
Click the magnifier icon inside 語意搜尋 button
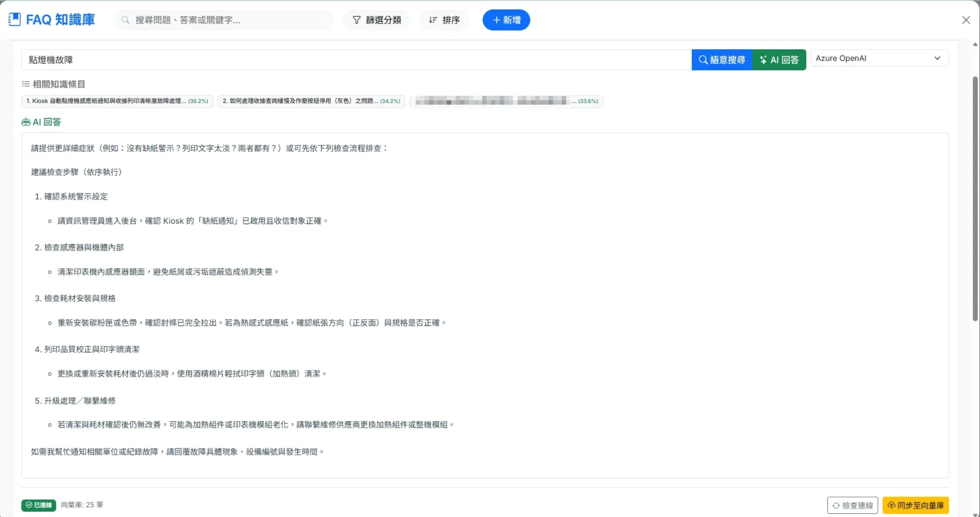702,60
